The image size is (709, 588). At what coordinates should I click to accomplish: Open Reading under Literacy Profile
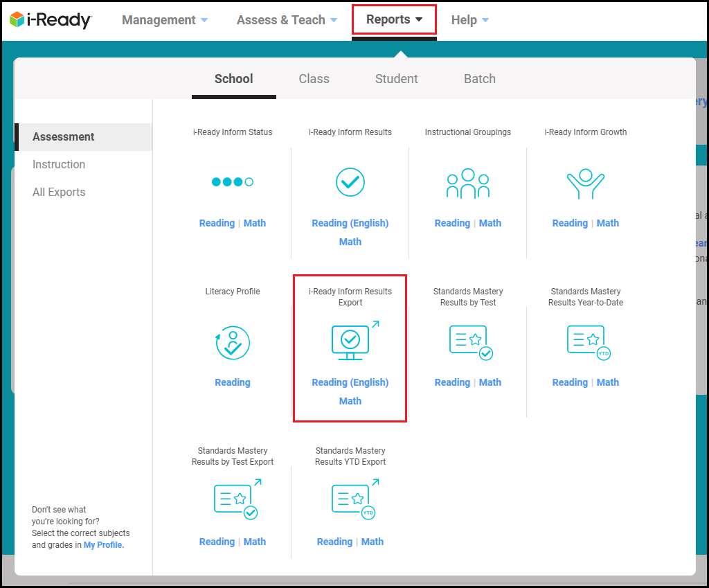click(x=233, y=382)
